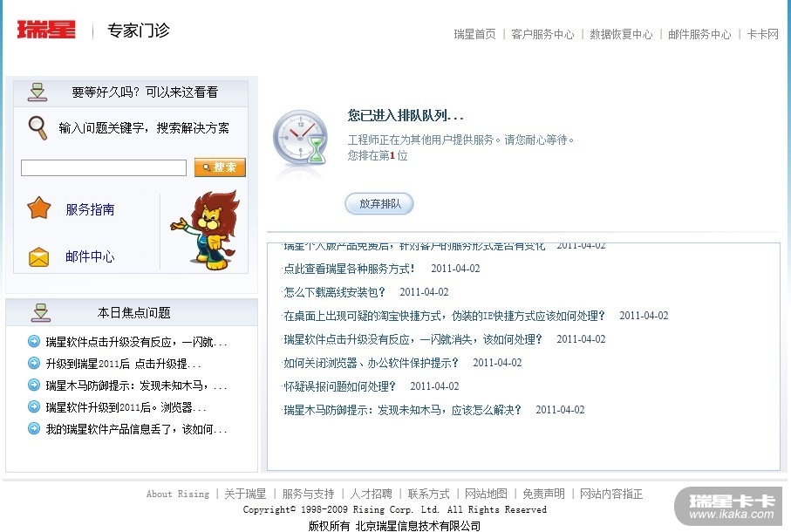This screenshot has width=791, height=532.
Task: Open the 邮件中心 link
Action: coord(90,256)
